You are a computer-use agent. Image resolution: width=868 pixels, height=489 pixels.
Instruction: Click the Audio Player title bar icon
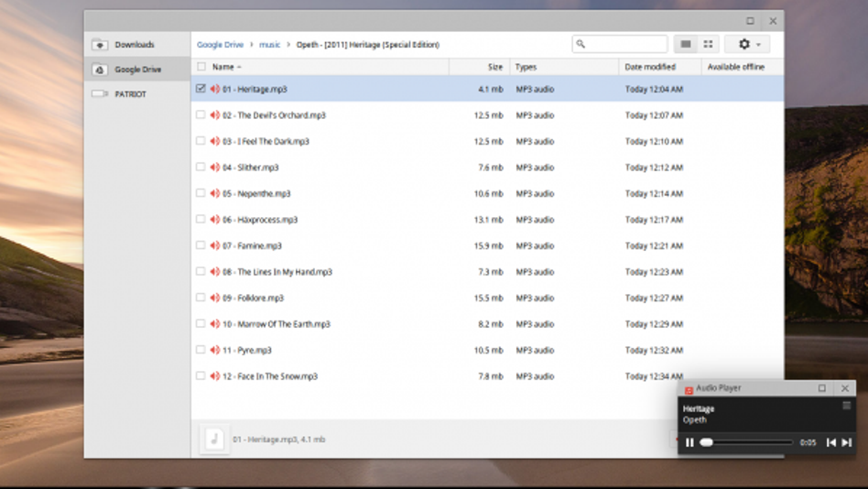[689, 389]
